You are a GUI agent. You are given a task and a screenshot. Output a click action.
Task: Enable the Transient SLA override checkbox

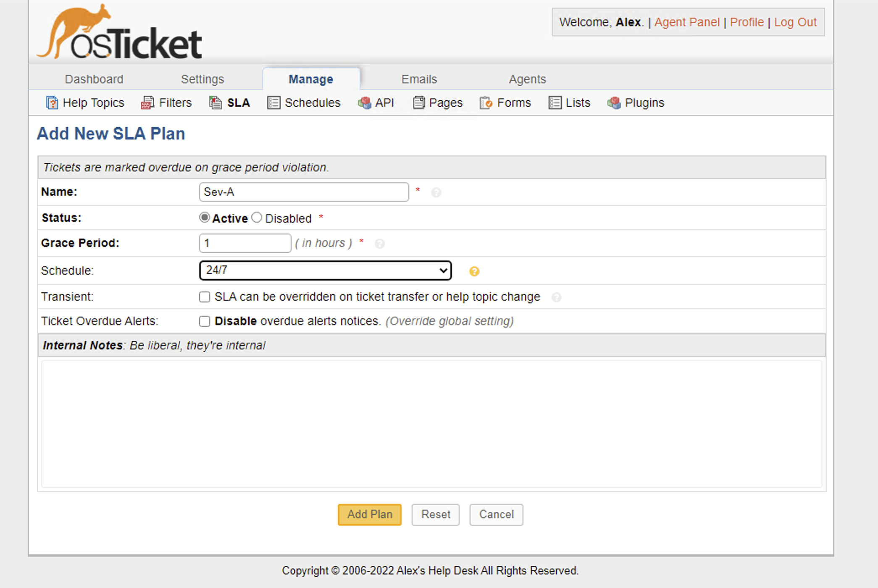[205, 297]
